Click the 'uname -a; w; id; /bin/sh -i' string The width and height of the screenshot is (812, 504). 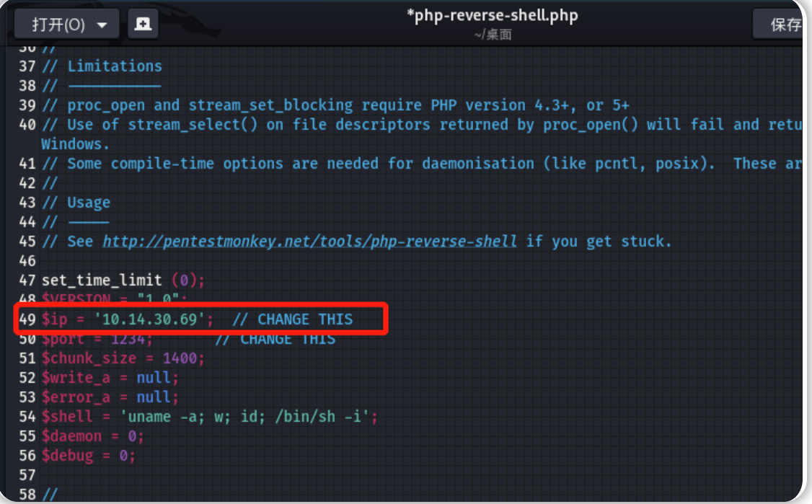click(244, 417)
